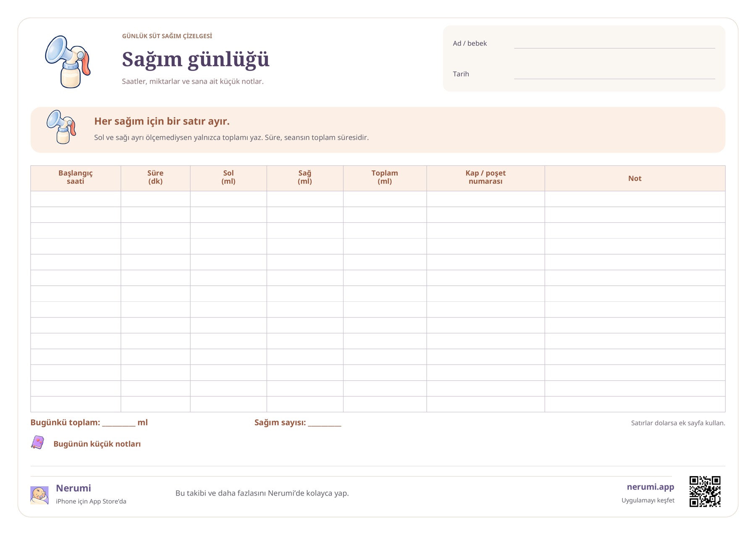
Task: Click the QR code
Action: (705, 491)
